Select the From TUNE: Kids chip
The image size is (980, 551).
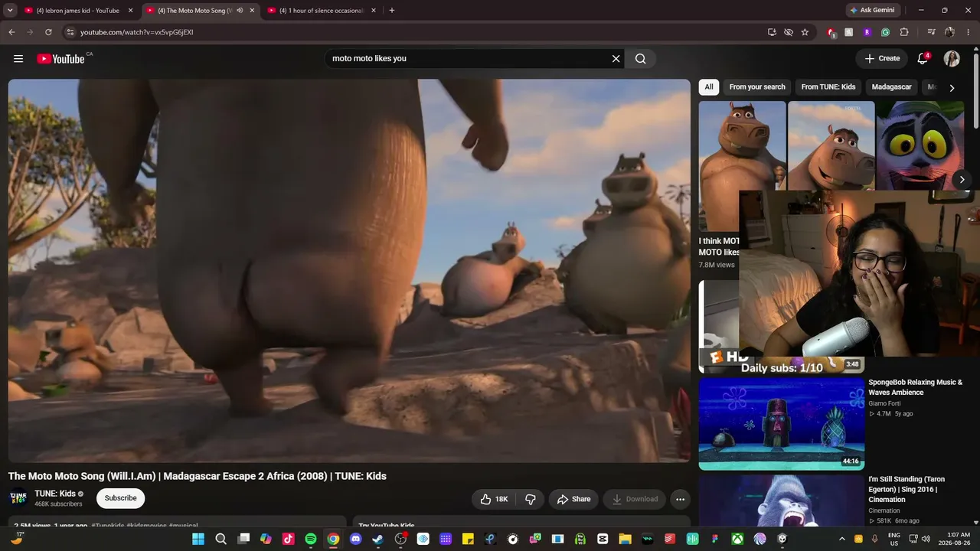[828, 87]
